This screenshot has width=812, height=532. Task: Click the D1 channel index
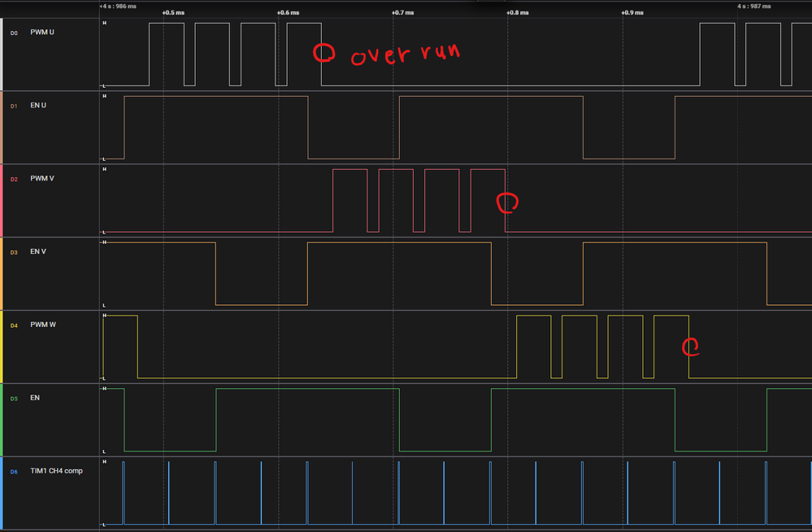click(14, 107)
